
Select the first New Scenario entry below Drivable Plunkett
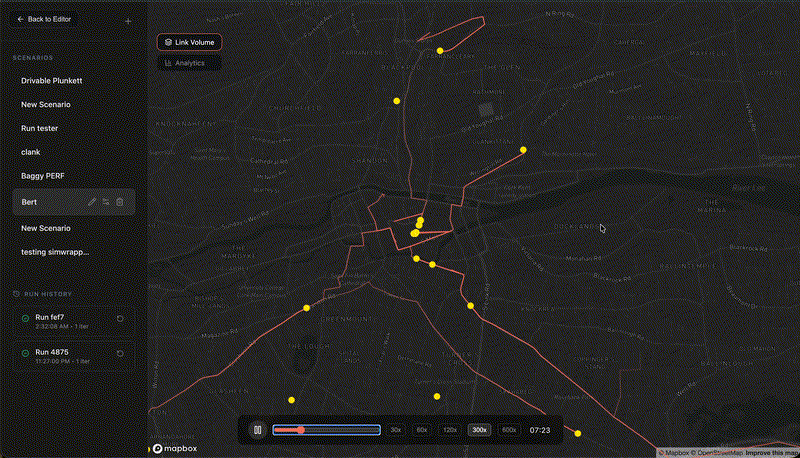click(x=46, y=105)
